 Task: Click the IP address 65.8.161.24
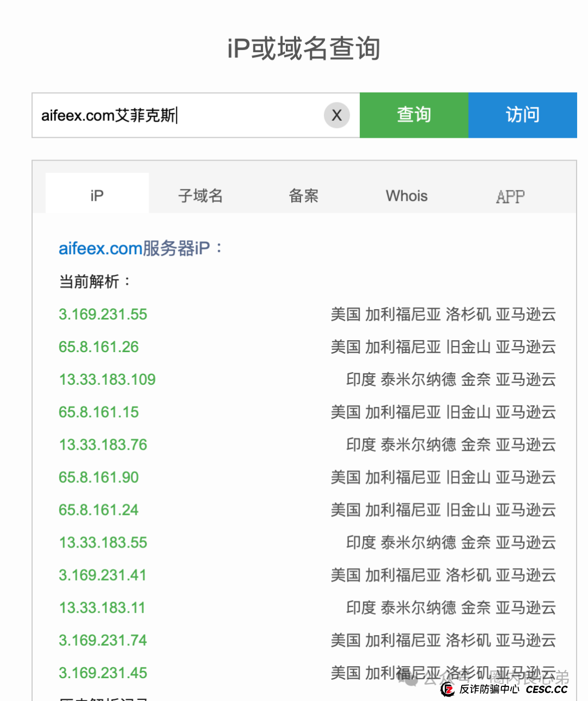click(x=99, y=510)
